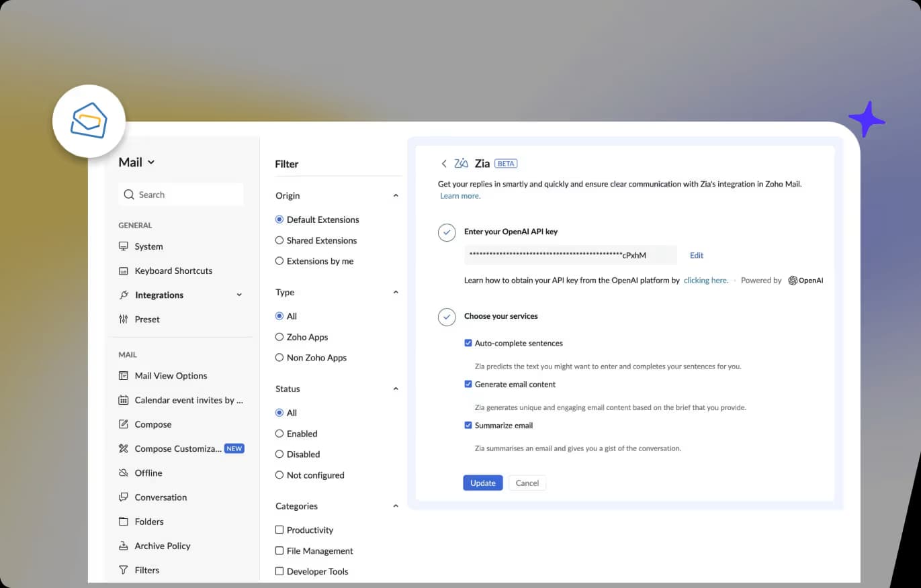The image size is (921, 588).
Task: Open the Learn more link
Action: (460, 196)
